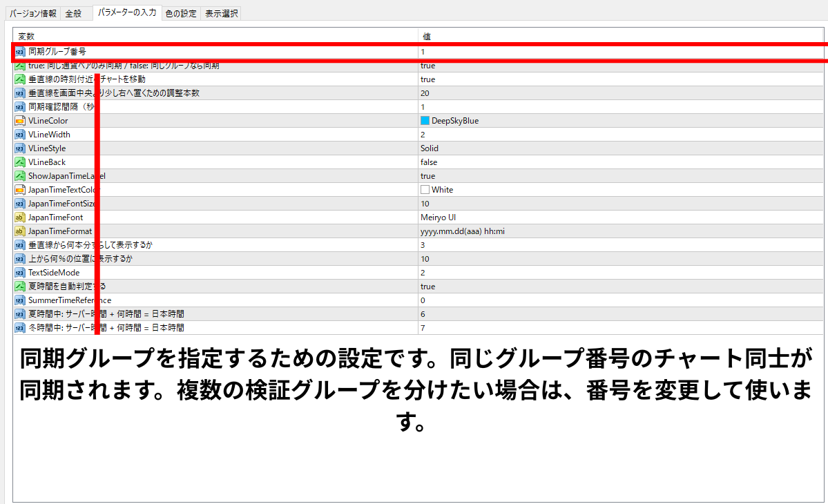Screen dimensions: 828x504
Task: Toggle the true value of 垂直線の時刻付近へチャートを移動
Action: [x=427, y=79]
